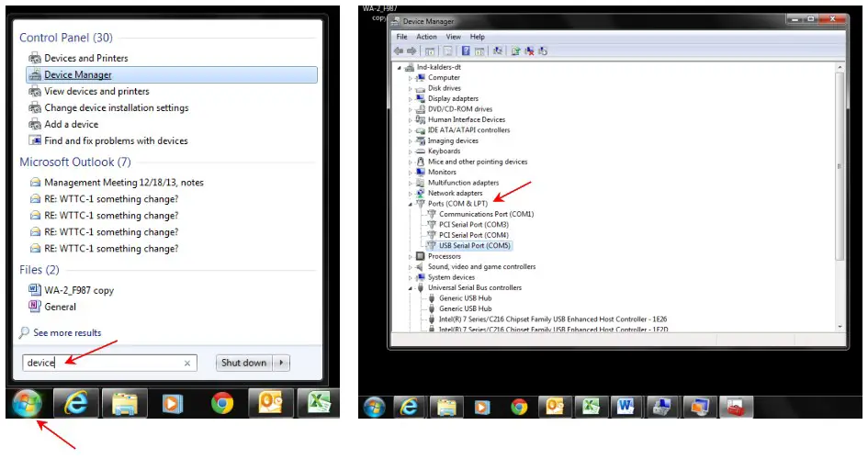Open Chrome in taskbar below Device Manager window
This screenshot has height=459, width=868.
click(x=519, y=408)
